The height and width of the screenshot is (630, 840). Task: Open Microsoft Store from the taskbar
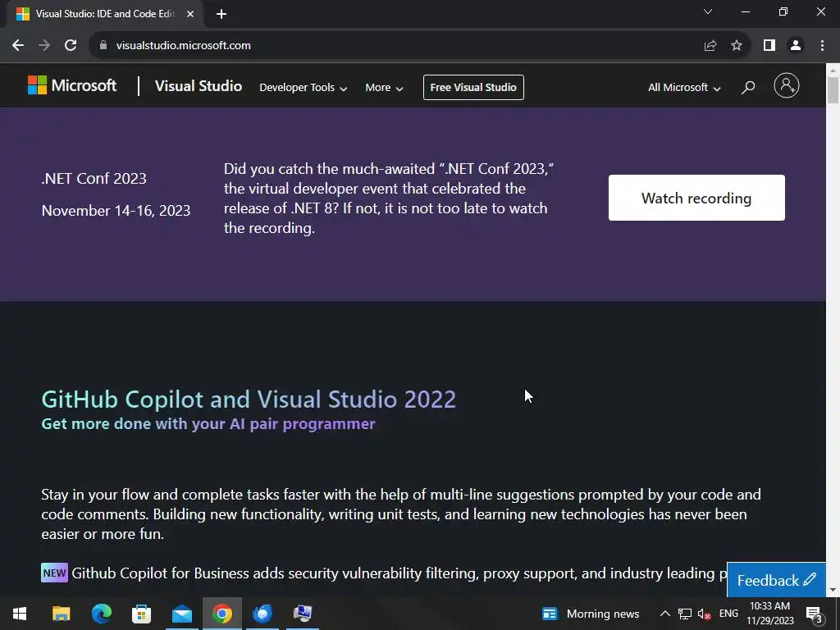141,614
